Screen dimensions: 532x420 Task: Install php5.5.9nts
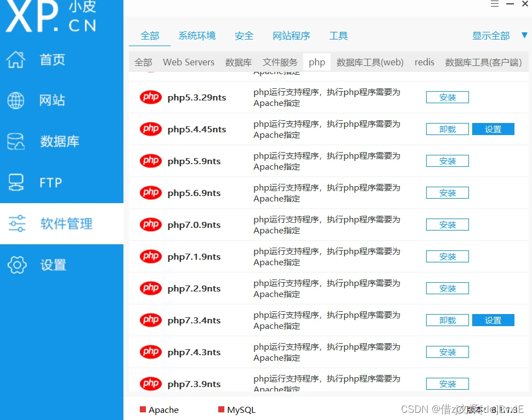click(447, 161)
